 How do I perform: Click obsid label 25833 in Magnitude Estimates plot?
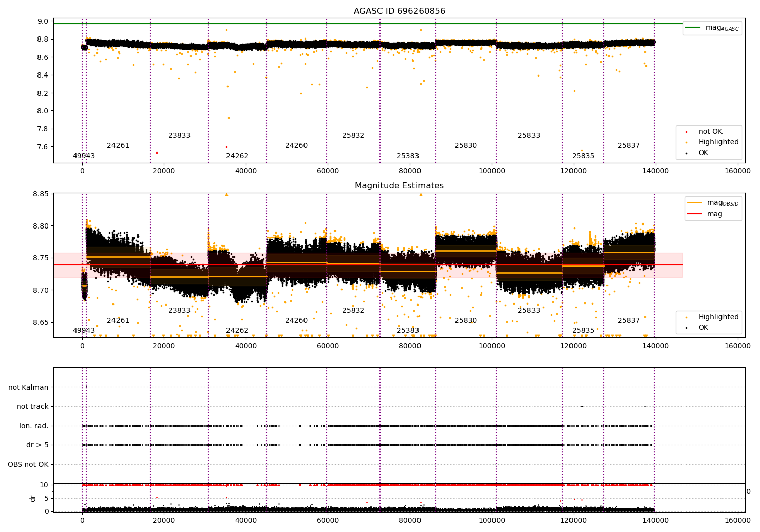(529, 310)
